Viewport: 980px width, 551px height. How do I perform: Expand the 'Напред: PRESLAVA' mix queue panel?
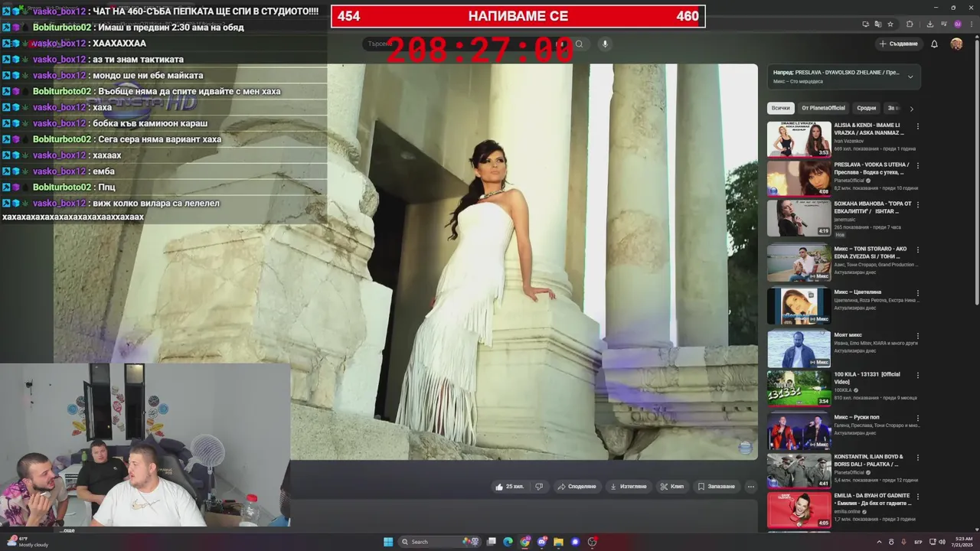(x=910, y=77)
